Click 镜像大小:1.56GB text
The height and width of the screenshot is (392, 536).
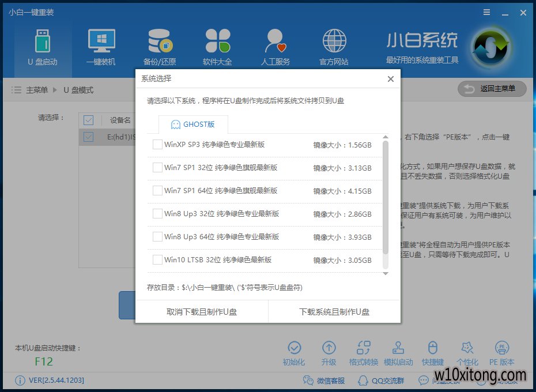342,145
